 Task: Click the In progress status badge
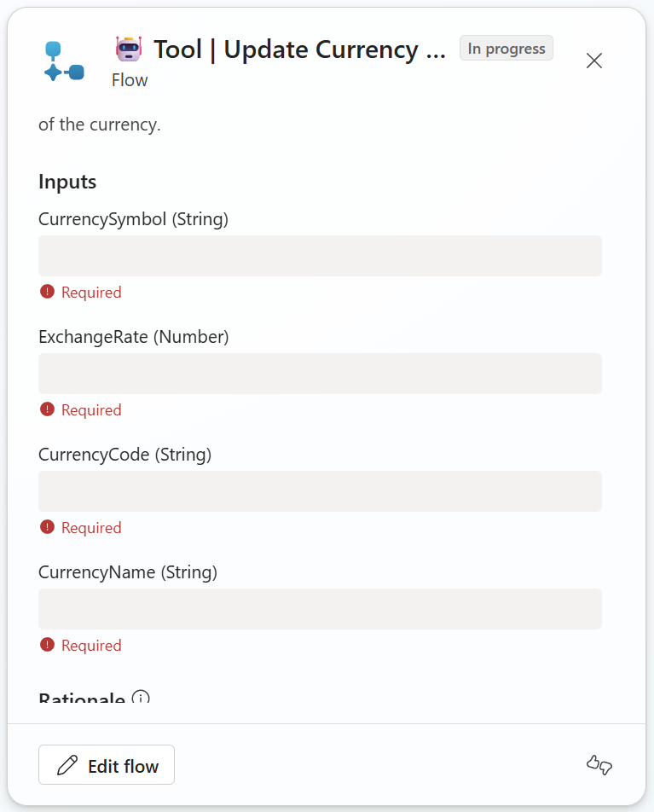506,49
